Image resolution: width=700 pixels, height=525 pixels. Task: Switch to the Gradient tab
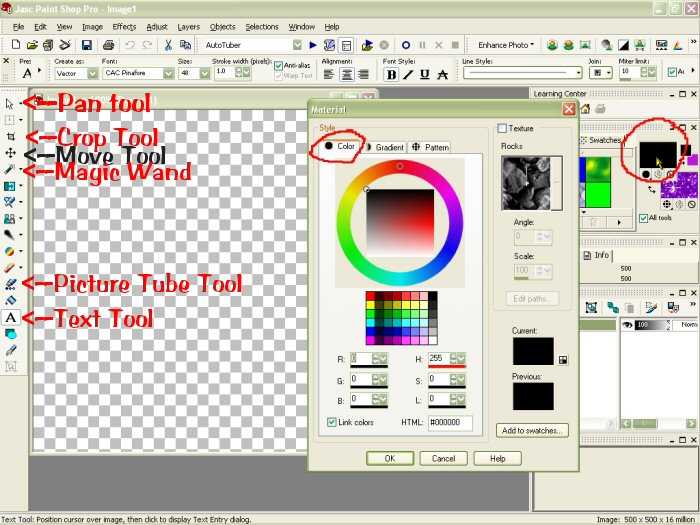click(x=384, y=147)
